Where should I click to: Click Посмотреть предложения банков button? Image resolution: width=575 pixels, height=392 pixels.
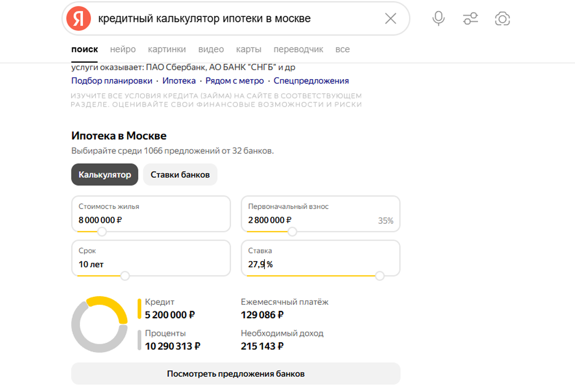(236, 374)
